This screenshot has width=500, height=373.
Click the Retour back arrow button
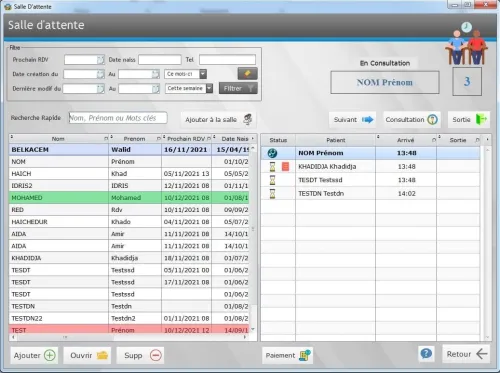point(466,354)
